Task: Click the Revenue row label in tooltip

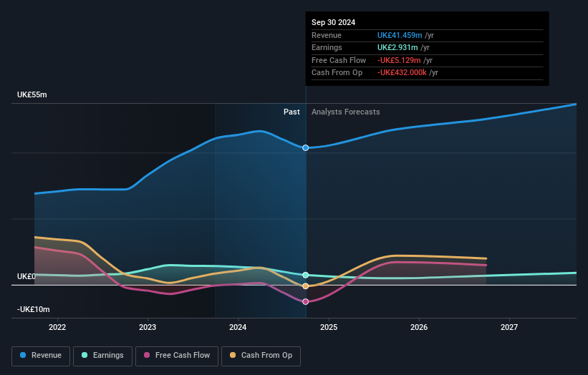Action: click(327, 35)
